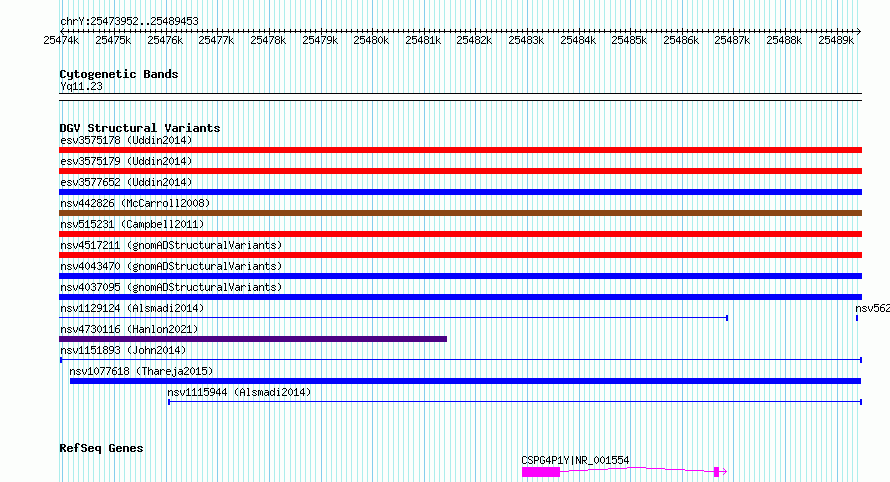This screenshot has height=482, width=890.
Task: Click the DGV Structural Variants track heading
Action: [x=140, y=128]
